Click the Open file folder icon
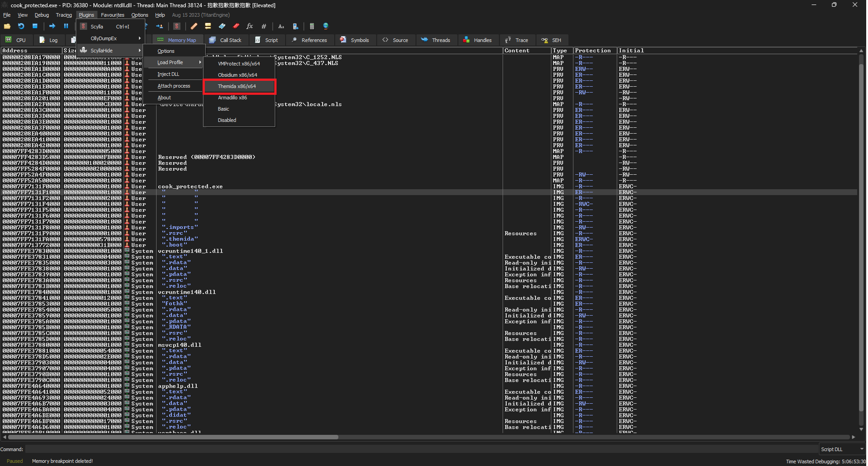The image size is (868, 466). pos(7,26)
